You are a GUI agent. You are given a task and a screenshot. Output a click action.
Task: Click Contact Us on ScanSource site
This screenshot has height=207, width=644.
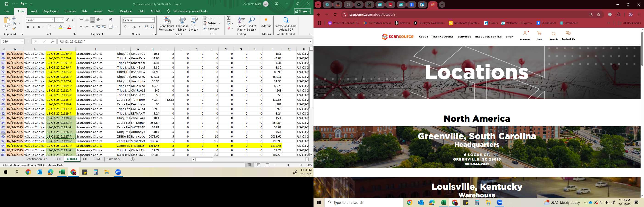pyautogui.click(x=568, y=36)
